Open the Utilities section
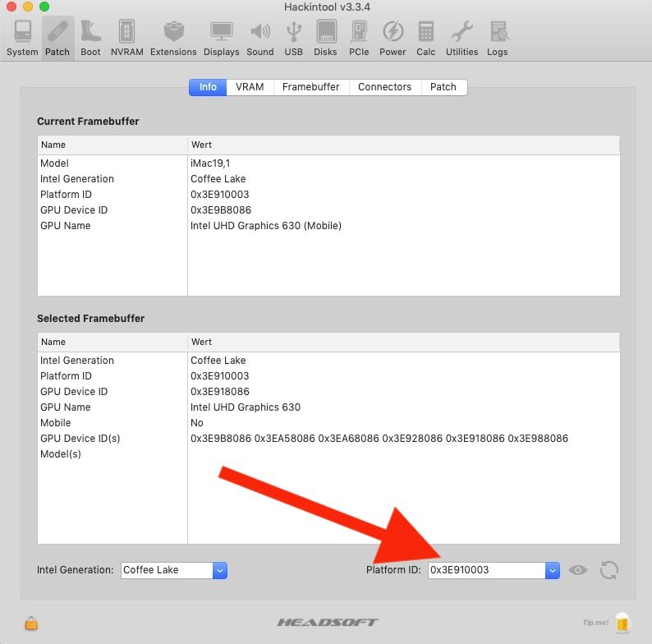Screen dimensions: 652x644 pyautogui.click(x=462, y=39)
